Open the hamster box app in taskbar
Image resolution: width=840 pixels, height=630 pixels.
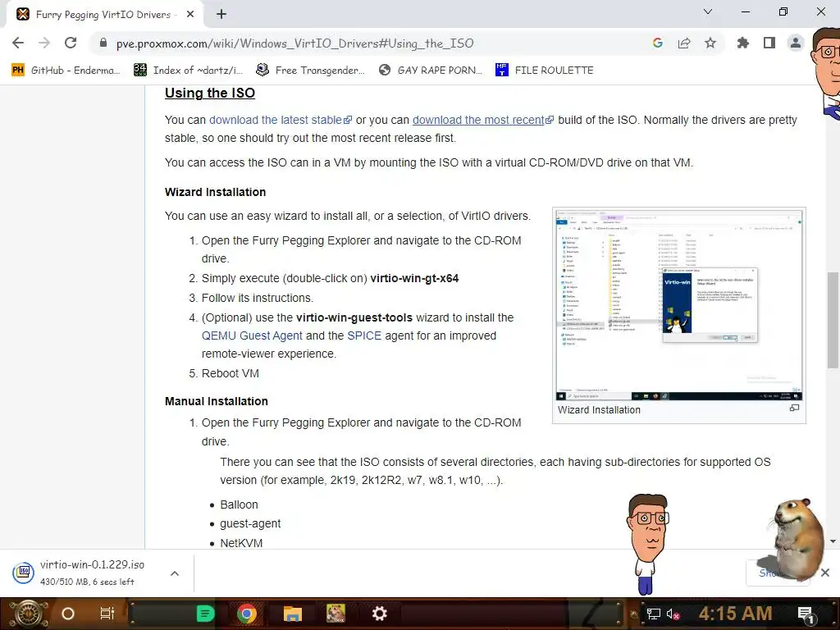336,614
